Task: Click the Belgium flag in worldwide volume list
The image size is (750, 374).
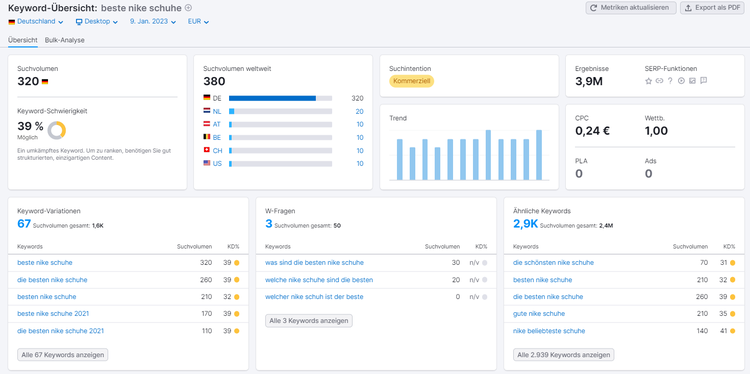Action: (x=207, y=137)
